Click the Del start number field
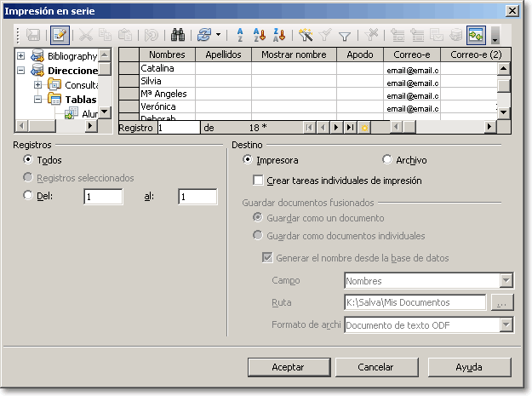This screenshot has height=396, width=532. click(103, 197)
